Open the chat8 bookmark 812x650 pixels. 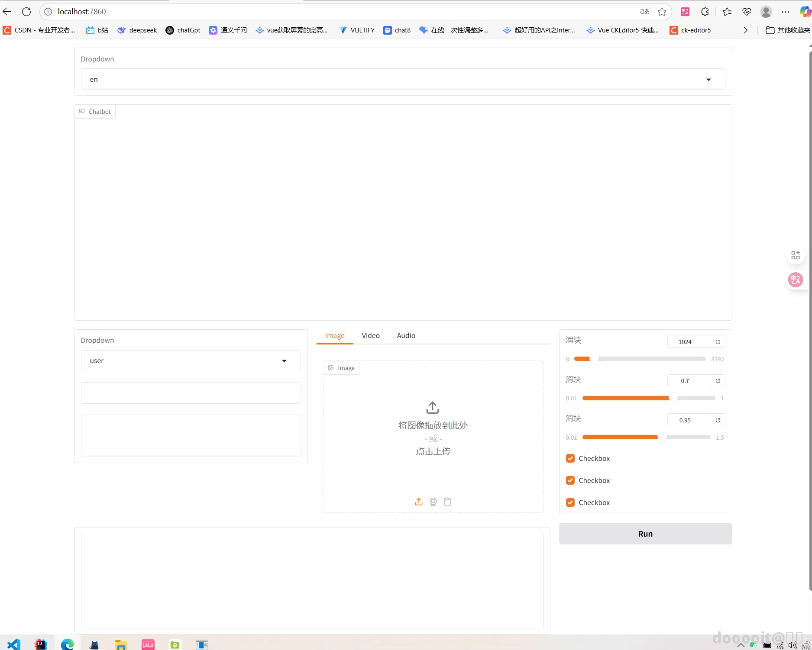(x=397, y=30)
